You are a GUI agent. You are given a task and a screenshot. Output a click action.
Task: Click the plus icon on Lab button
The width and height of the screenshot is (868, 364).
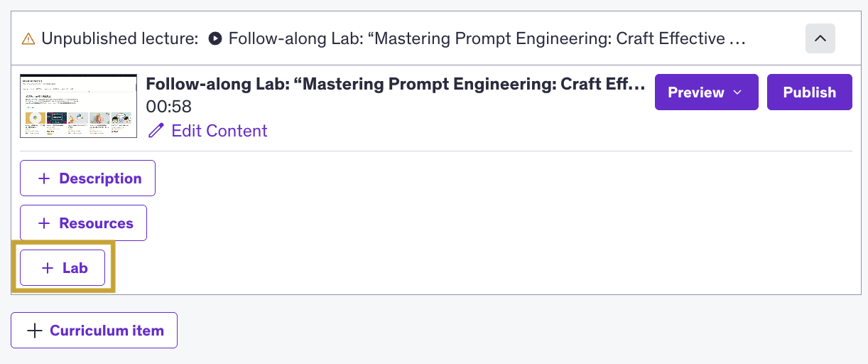tap(48, 268)
